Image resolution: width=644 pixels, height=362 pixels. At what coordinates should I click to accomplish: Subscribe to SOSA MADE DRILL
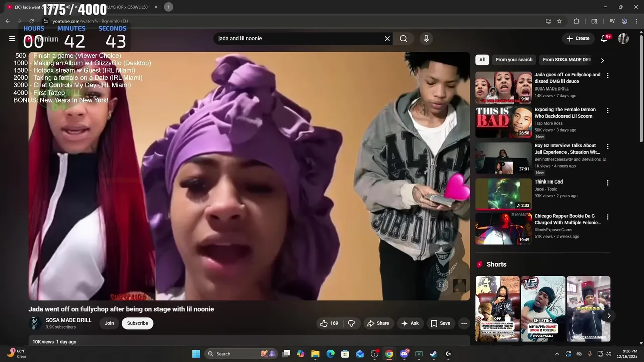(137, 323)
